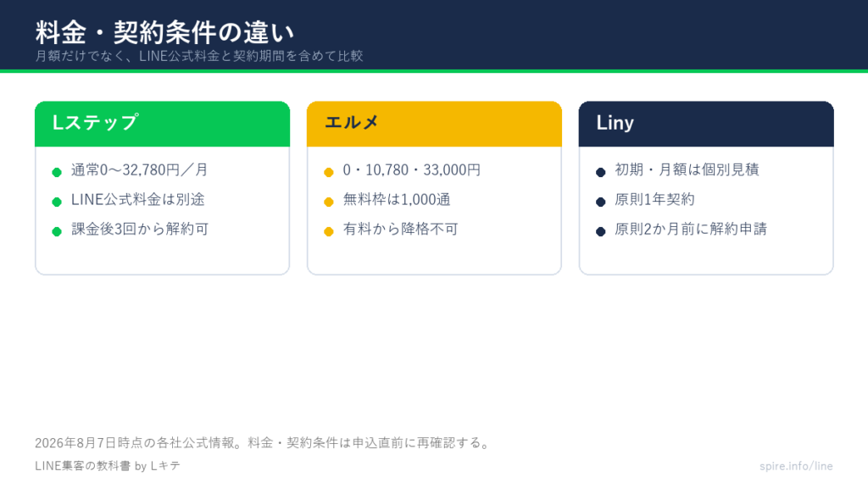
Task: Click the subtitle about LINE公式料金と契約期間
Action: click(x=199, y=56)
